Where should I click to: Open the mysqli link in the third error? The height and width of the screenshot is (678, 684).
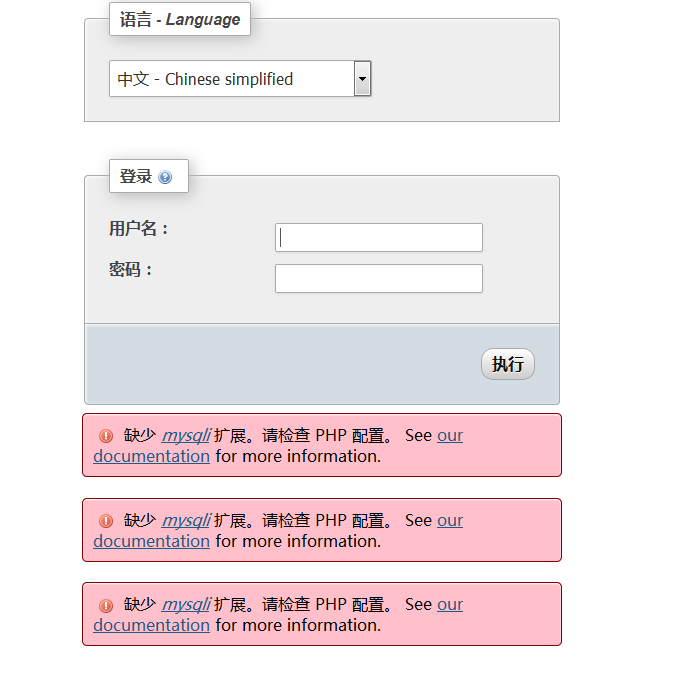(186, 605)
